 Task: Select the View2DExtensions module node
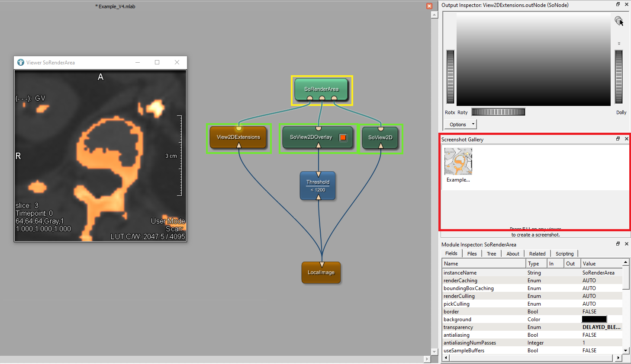238,137
